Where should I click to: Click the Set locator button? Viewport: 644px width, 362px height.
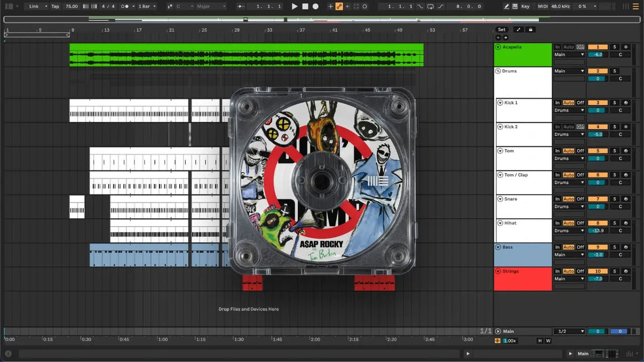tap(501, 29)
